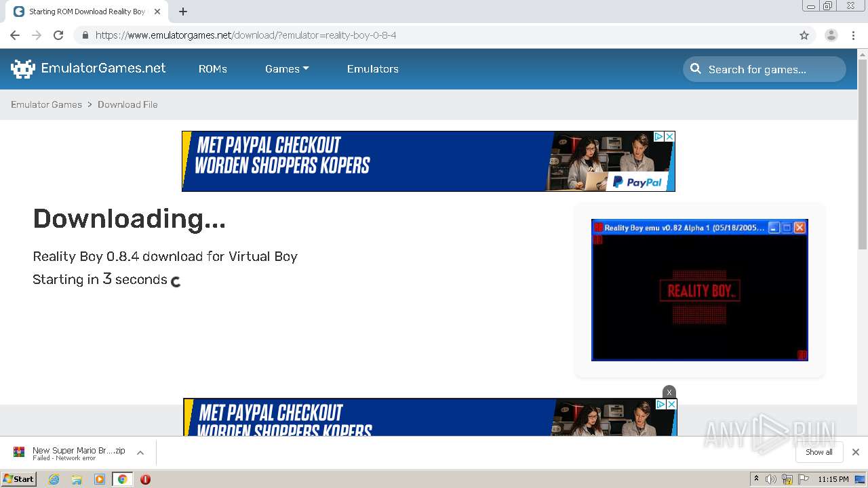Open Windows Explorer from taskbar
868x488 pixels.
point(77,479)
